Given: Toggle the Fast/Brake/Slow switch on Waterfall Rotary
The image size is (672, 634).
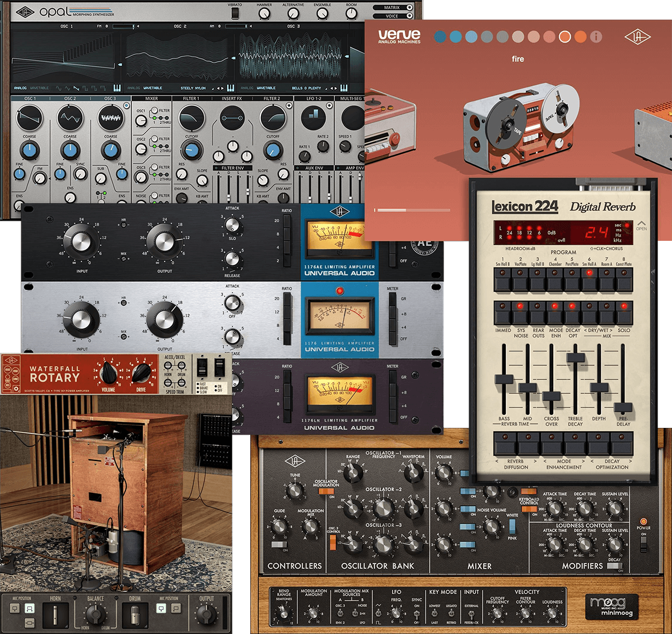Looking at the screenshot, I should (203, 368).
